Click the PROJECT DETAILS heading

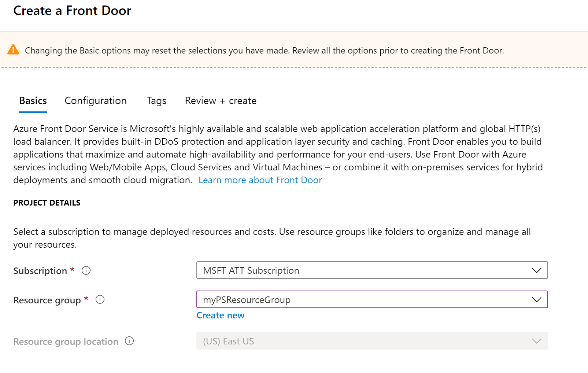click(x=47, y=203)
